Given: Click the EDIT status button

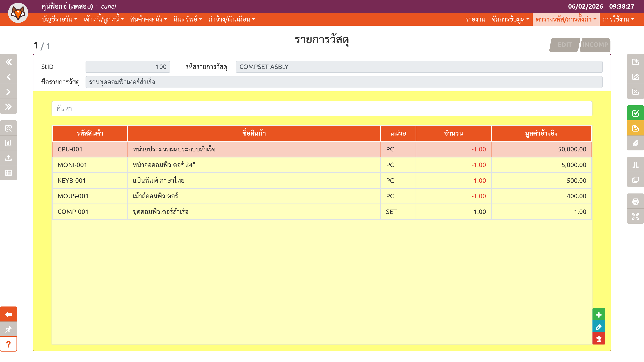Looking at the screenshot, I should pos(564,45).
